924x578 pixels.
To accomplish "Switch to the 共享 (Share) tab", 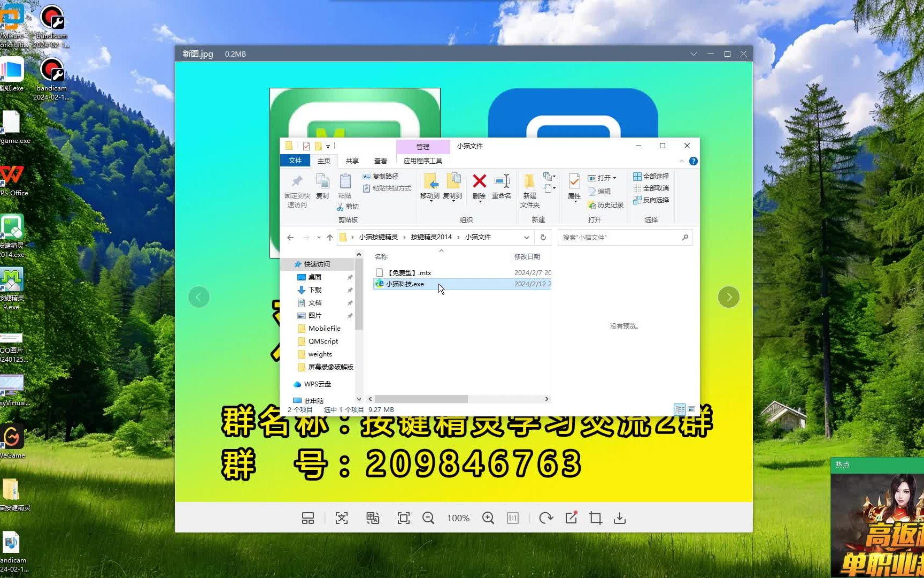I will [352, 161].
